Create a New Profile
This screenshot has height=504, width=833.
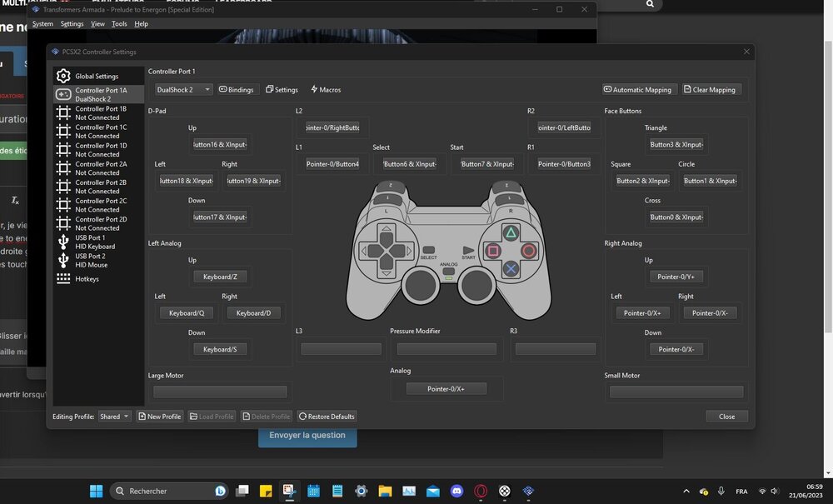159,417
